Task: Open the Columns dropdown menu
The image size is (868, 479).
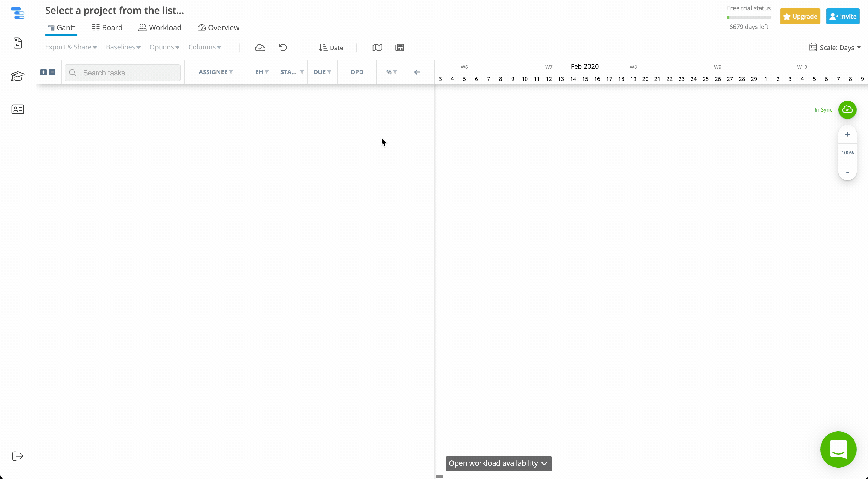Action: click(x=204, y=47)
